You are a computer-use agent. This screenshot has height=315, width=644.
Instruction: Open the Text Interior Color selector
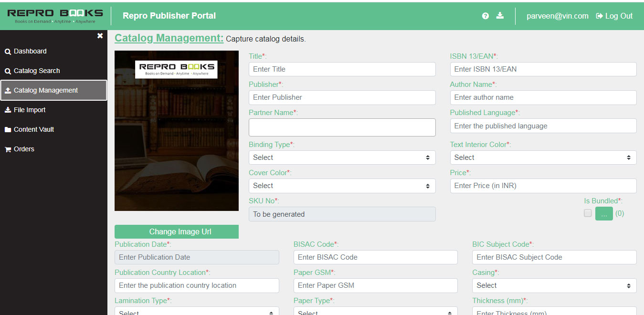click(543, 157)
